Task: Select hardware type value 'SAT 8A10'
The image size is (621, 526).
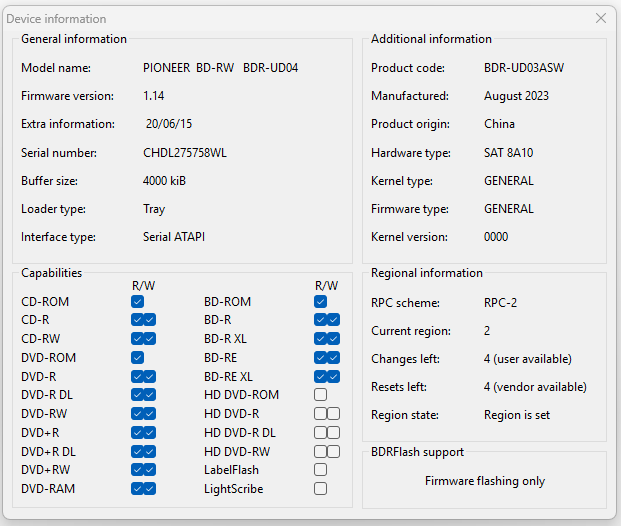Action: click(x=509, y=153)
